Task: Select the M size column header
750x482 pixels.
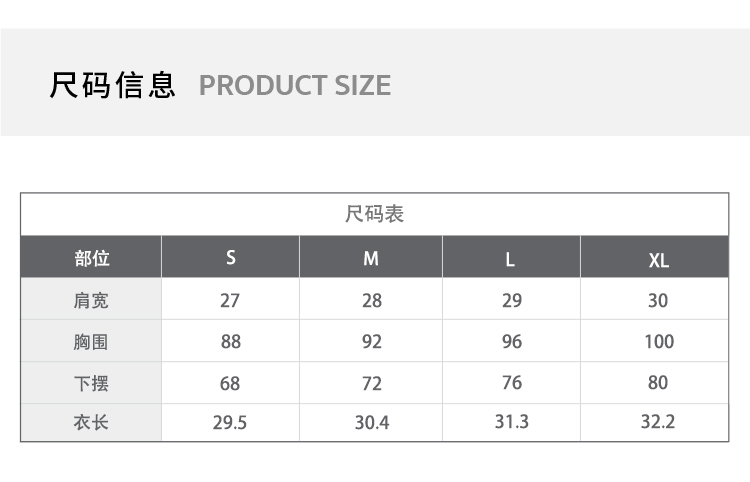Action: [371, 259]
